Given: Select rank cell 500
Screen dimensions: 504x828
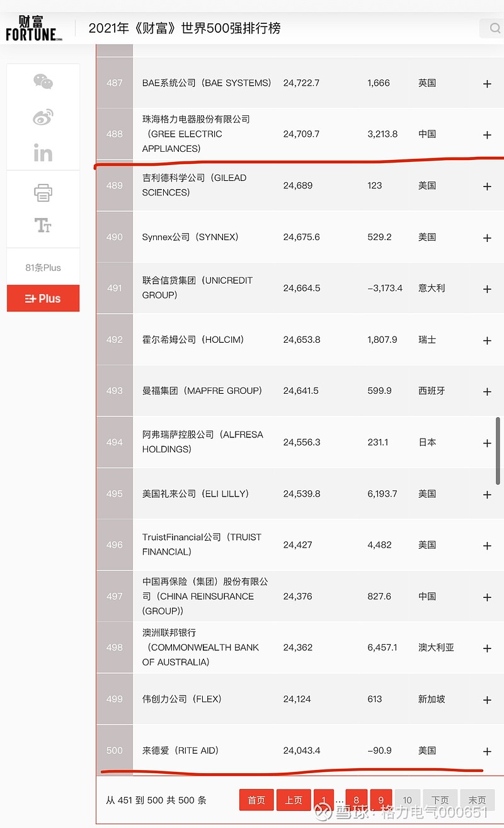Looking at the screenshot, I should pos(115,750).
